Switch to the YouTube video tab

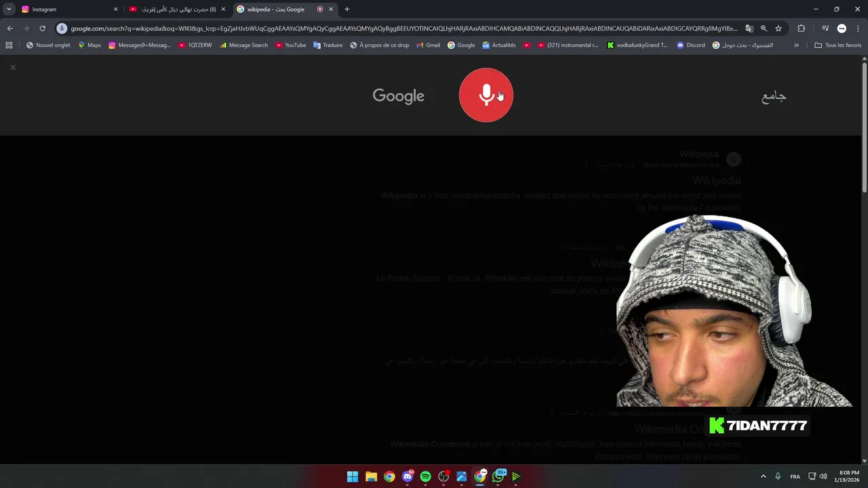(x=176, y=9)
